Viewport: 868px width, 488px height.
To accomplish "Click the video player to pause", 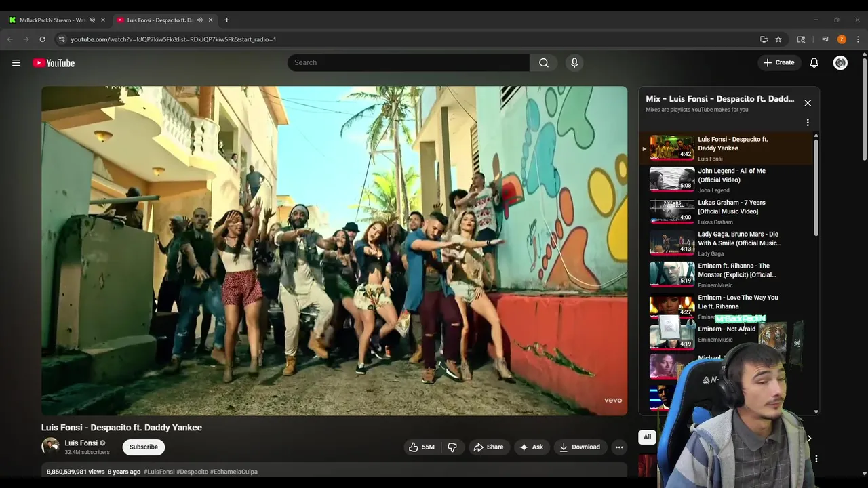I will click(x=334, y=251).
